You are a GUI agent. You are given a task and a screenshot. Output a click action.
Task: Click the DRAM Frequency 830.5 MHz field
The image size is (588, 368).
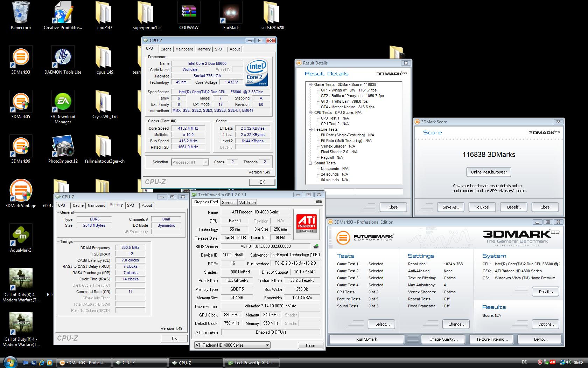tap(130, 247)
